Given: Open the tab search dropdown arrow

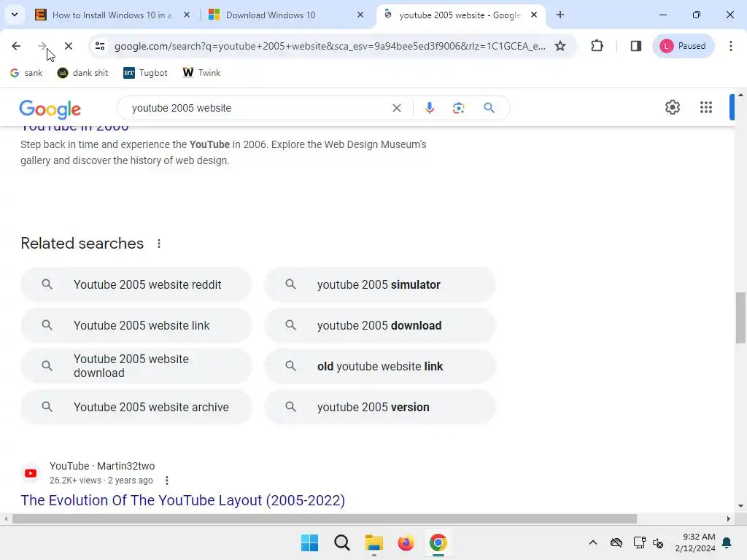Looking at the screenshot, I should tap(15, 15).
